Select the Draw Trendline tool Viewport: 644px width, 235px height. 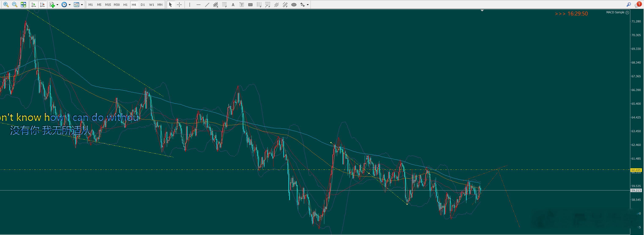point(207,4)
